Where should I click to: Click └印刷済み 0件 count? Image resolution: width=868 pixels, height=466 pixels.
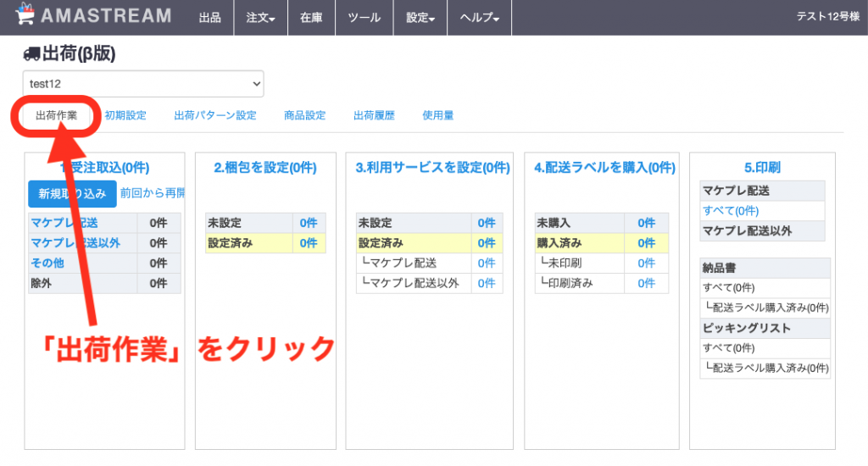pos(646,283)
